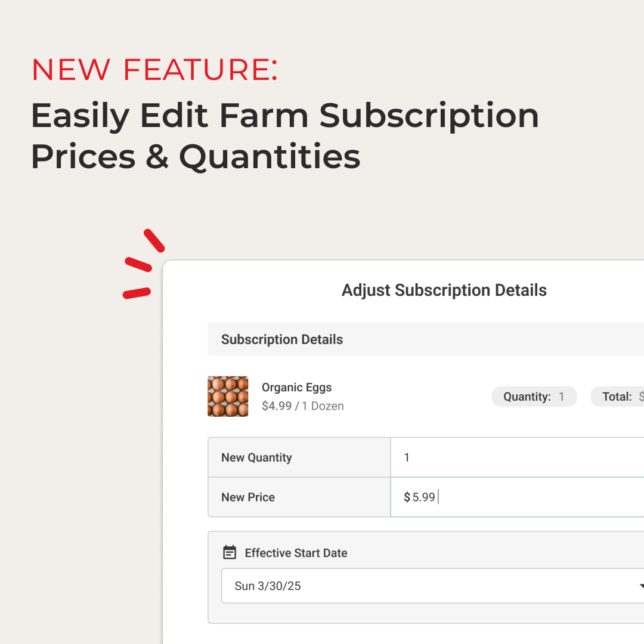Select the Sun 3/30/25 date text
Image resolution: width=644 pixels, height=644 pixels.
[268, 586]
